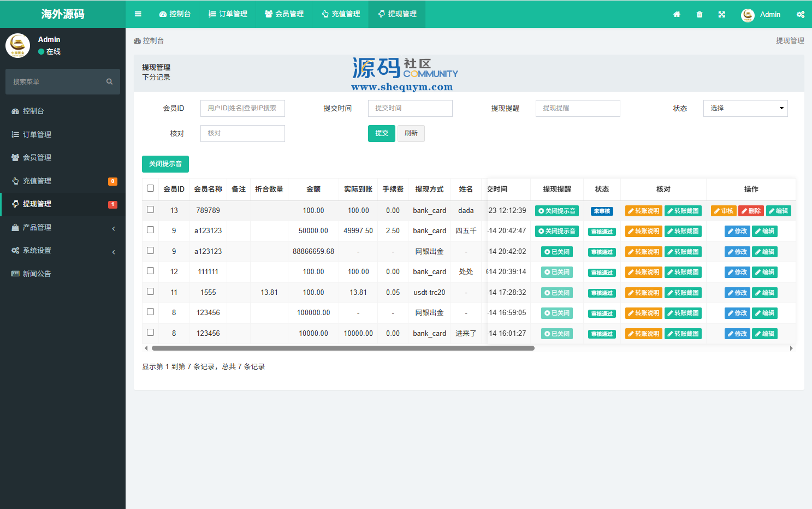Open 会员管理 tab in top navigation
The height and width of the screenshot is (509, 812).
pyautogui.click(x=284, y=14)
